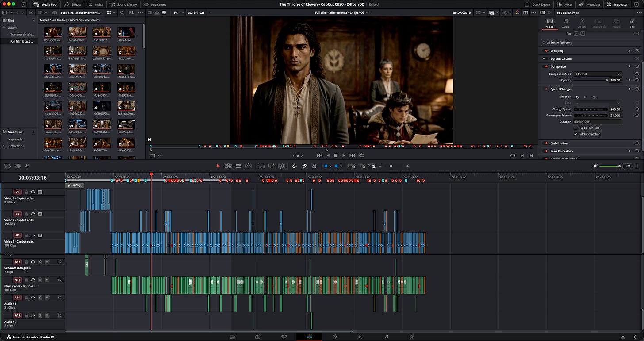Click the Position Lock padlock in toolbar
Screen dimensions: 644x341
[314, 166]
